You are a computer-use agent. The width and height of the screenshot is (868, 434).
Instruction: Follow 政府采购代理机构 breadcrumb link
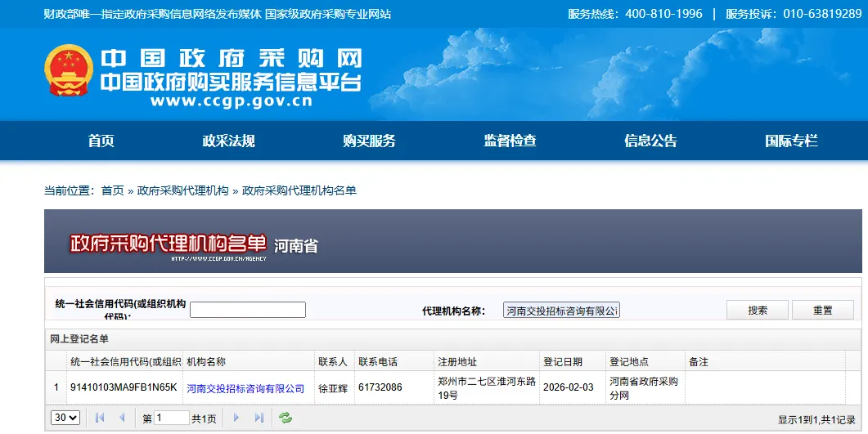coord(182,190)
